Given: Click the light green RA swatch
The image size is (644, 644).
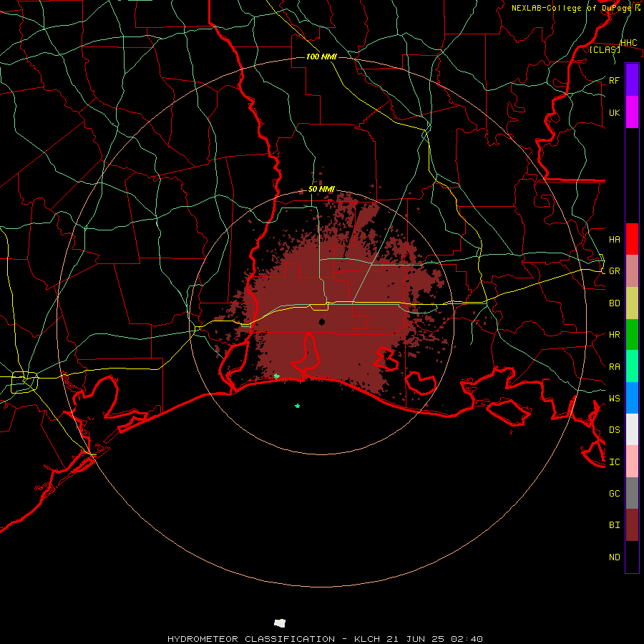Looking at the screenshot, I should point(632,366).
